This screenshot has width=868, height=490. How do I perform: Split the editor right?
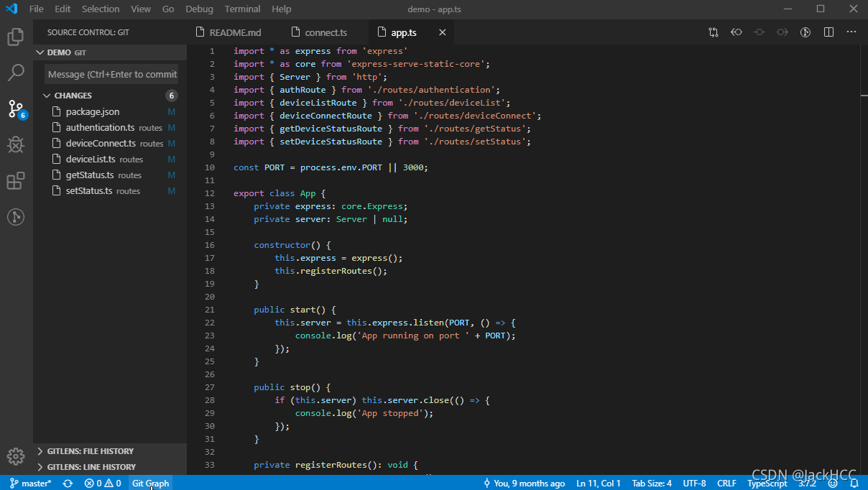click(x=828, y=32)
